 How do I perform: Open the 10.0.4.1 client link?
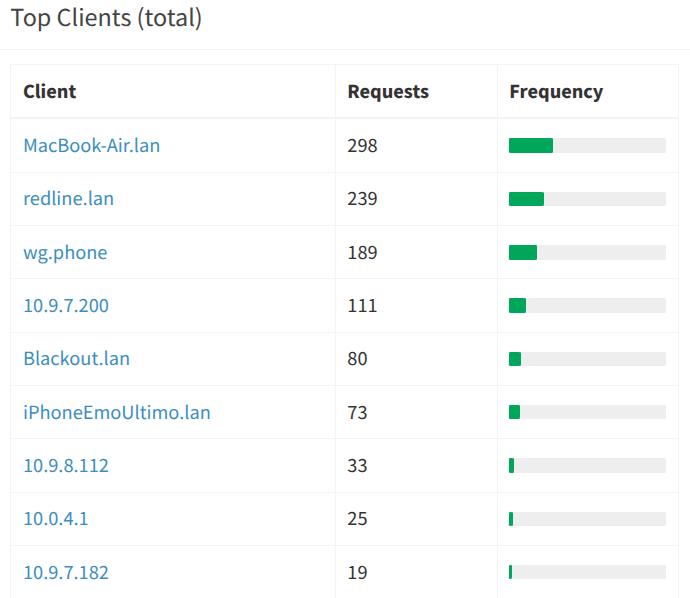click(x=56, y=519)
